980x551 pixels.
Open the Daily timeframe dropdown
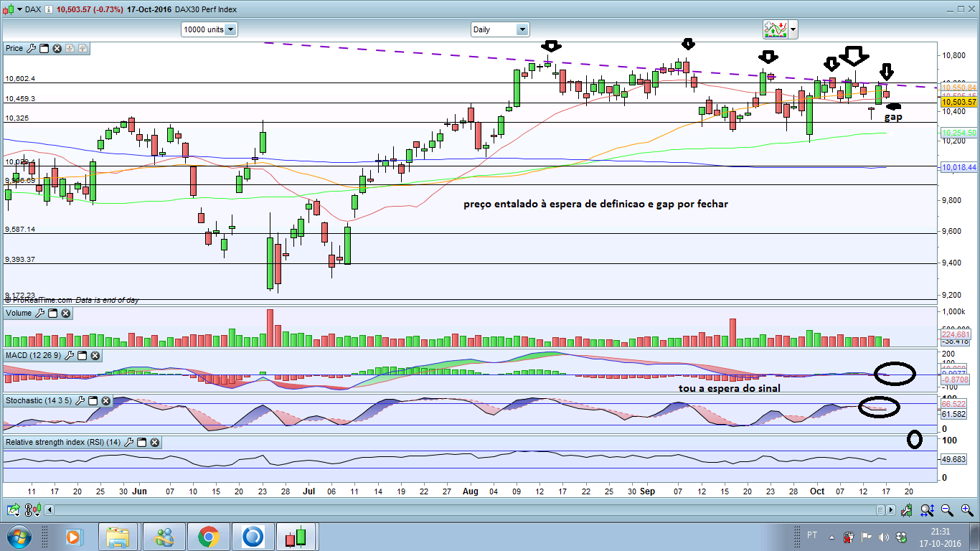[500, 29]
